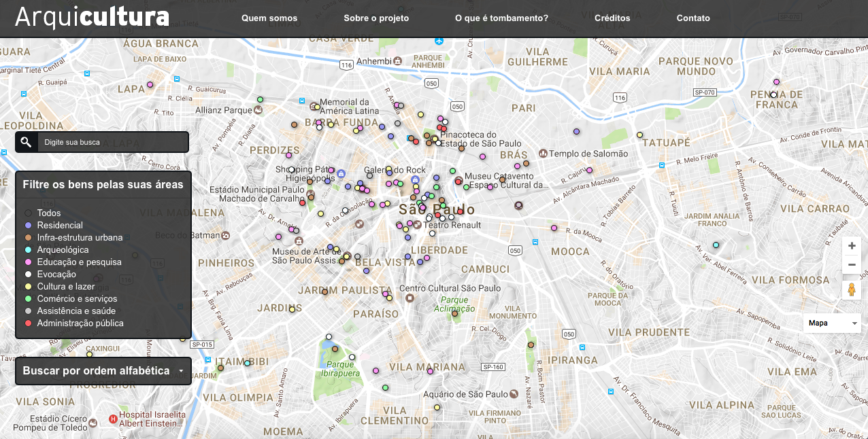
Task: Click the Arquicultura logo
Action: pos(93,17)
